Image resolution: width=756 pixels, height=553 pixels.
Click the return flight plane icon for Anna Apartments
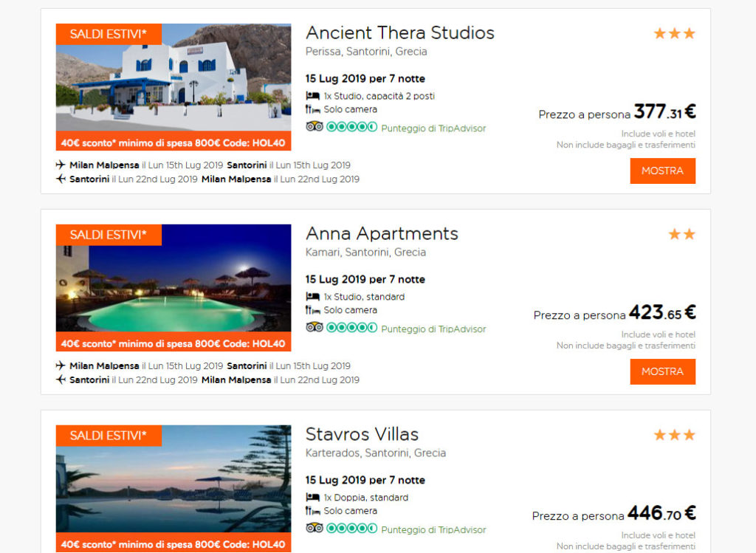tap(61, 380)
